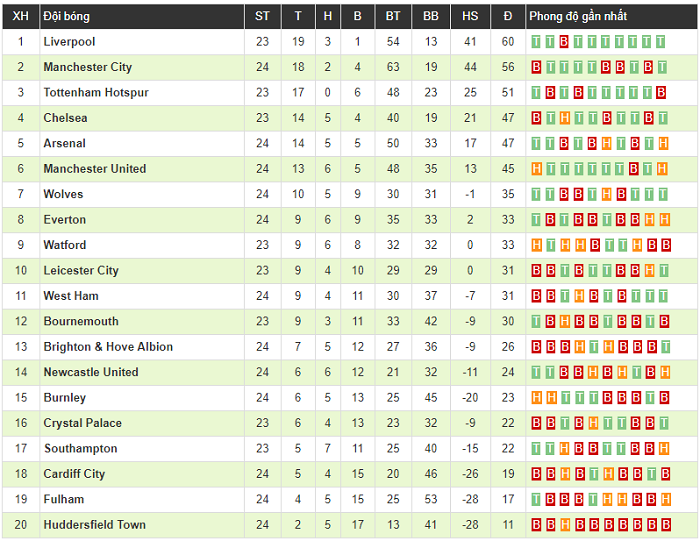Open the Southampton team link
Screen dimensions: 700x541
[80, 448]
